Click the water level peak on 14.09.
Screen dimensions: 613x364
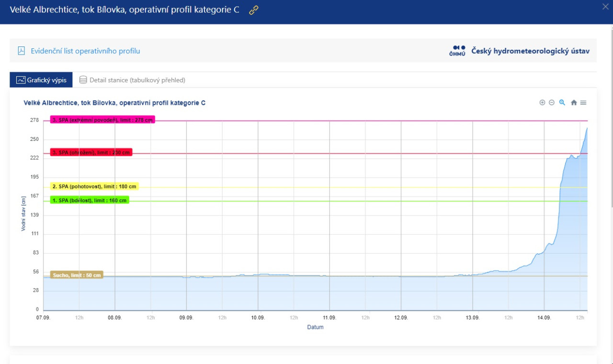coord(587,128)
